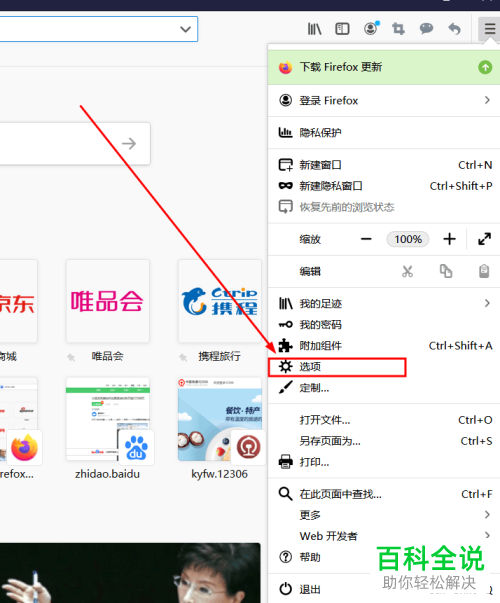Click the Copy icon in edit row

[446, 272]
